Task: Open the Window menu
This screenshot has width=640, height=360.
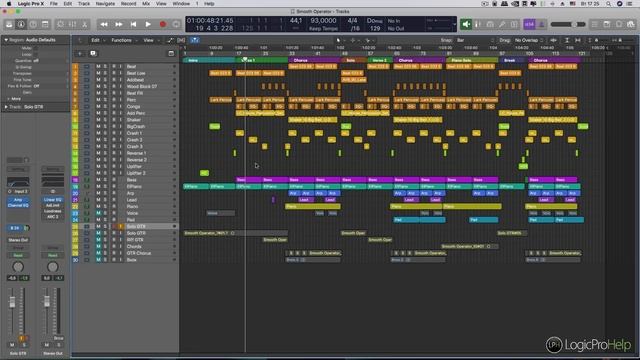Action: (x=181, y=4)
